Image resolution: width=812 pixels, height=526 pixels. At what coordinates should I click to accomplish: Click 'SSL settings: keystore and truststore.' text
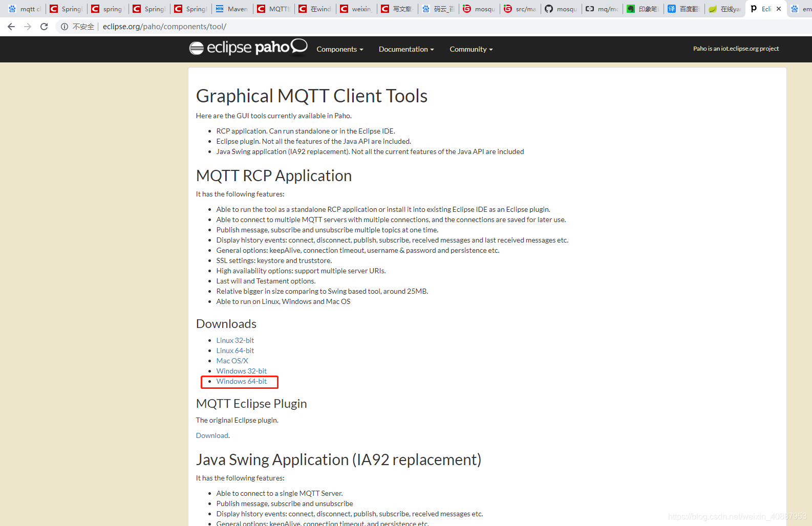pos(274,260)
